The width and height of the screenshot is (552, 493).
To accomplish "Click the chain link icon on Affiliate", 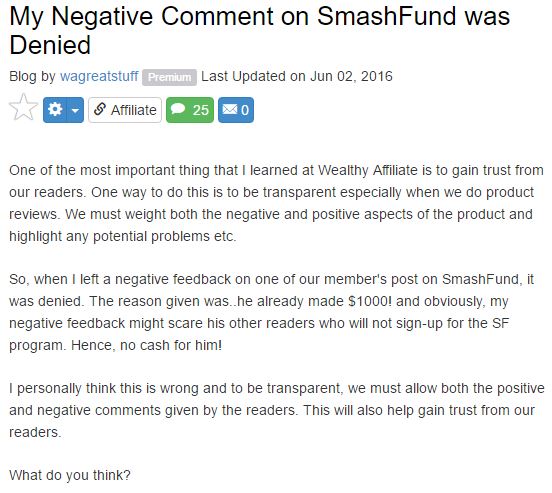I will pos(100,110).
